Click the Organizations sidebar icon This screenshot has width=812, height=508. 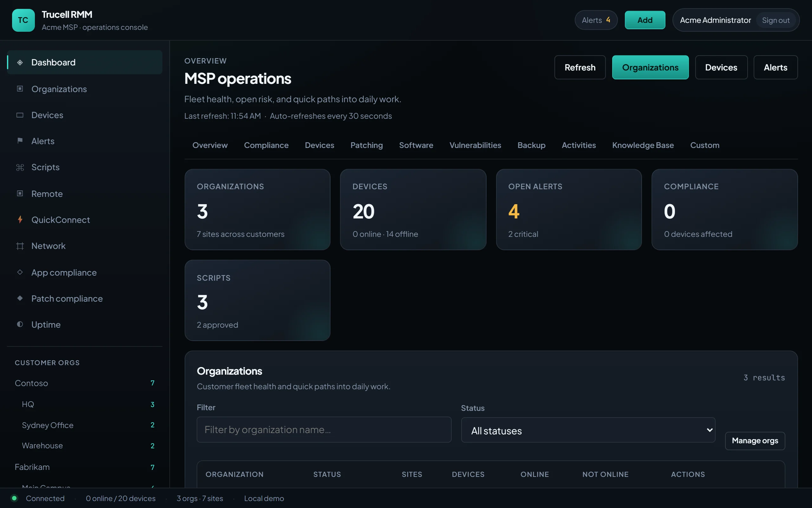20,89
